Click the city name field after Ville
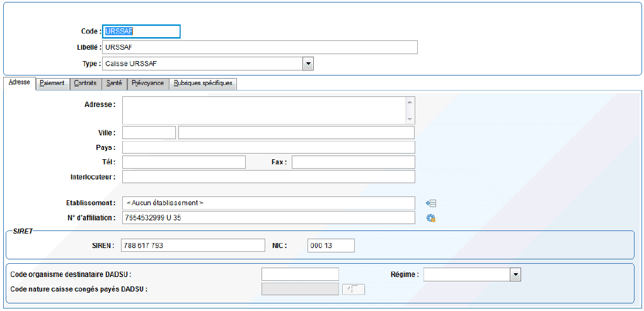This screenshot has width=644, height=311. (x=297, y=133)
